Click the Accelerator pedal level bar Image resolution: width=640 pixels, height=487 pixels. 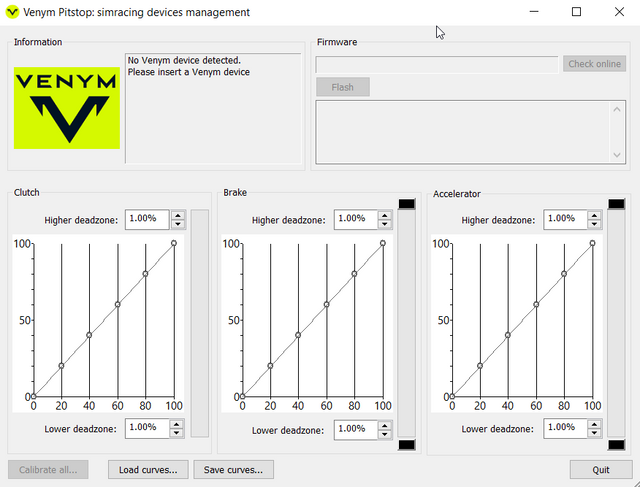pos(616,324)
